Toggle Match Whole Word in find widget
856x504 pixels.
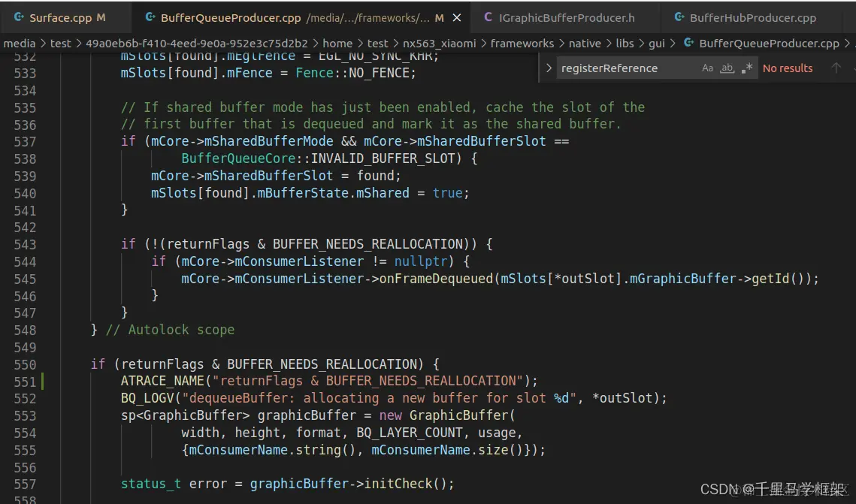(x=727, y=68)
